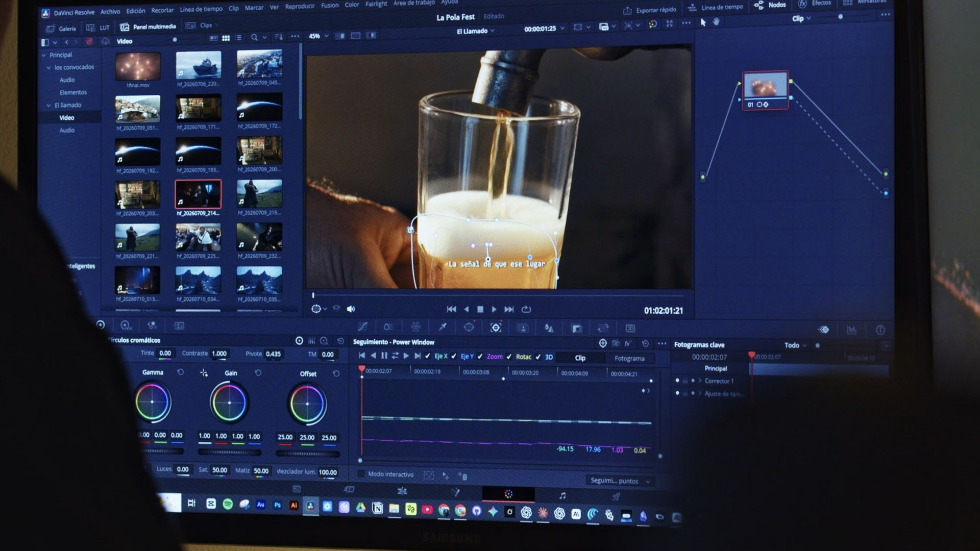Open File Explorer from the taskbar
The image size is (980, 551).
point(394,509)
